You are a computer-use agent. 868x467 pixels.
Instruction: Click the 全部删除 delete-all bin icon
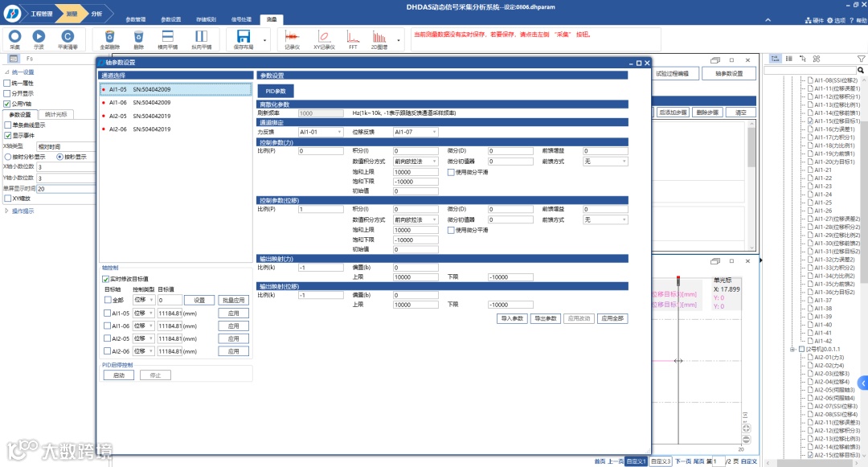pyautogui.click(x=109, y=36)
